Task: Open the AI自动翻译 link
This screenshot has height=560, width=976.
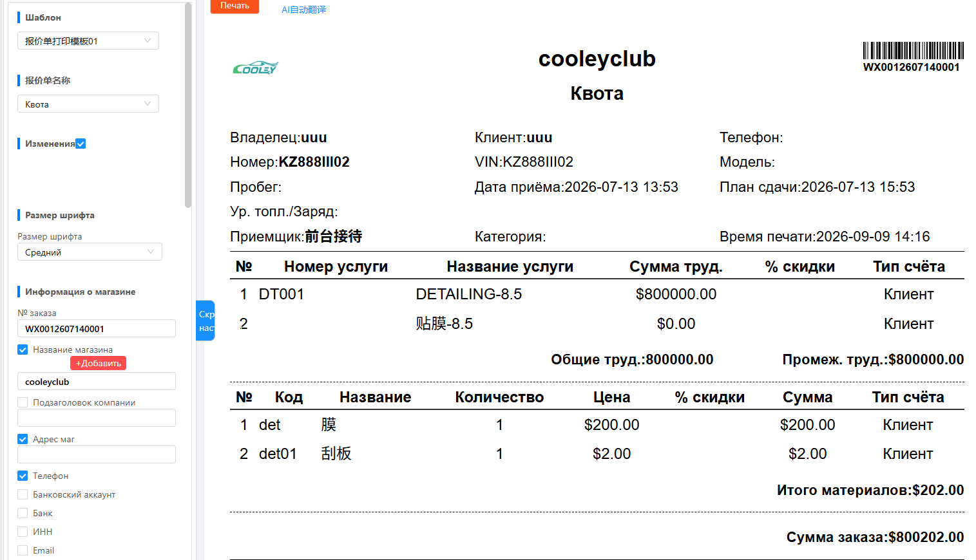Action: click(303, 10)
